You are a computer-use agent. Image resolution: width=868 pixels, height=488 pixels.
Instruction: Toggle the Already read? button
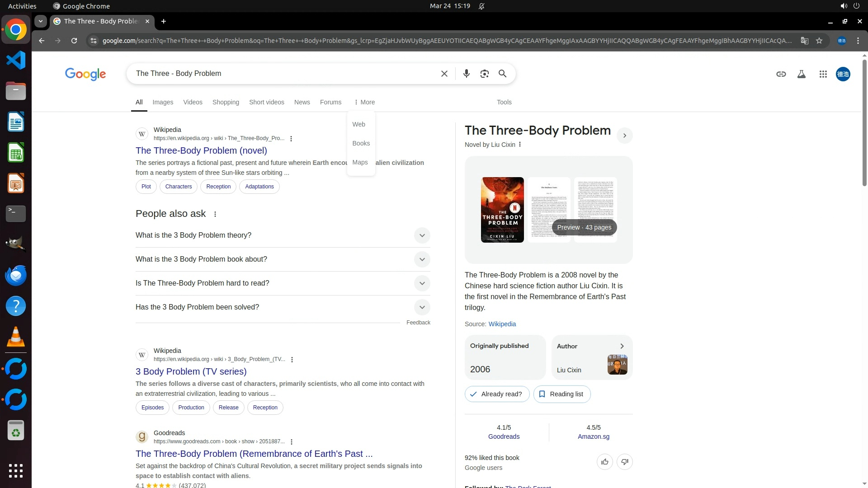(x=497, y=394)
